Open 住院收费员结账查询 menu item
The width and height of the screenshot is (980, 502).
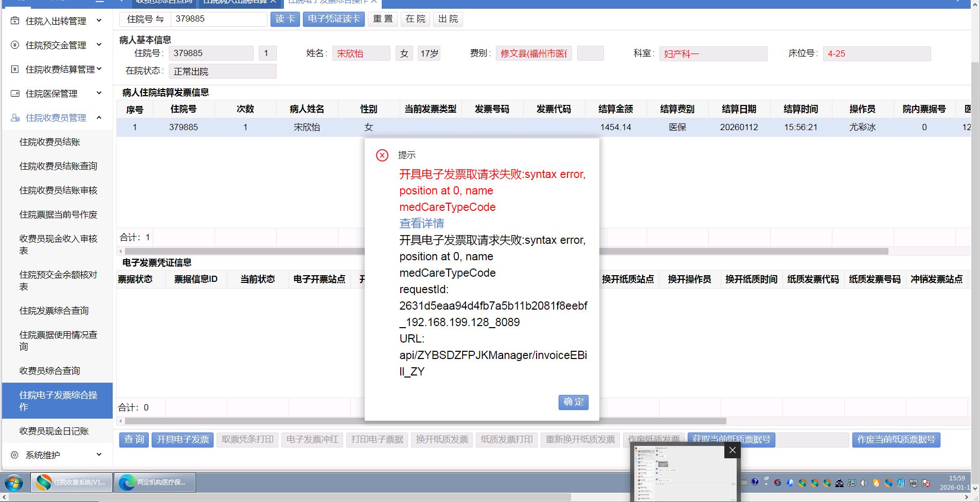point(57,166)
